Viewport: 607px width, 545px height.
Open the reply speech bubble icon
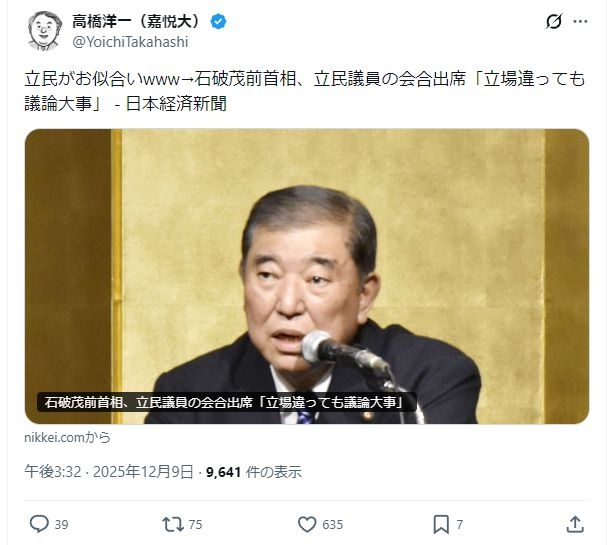pyautogui.click(x=39, y=524)
